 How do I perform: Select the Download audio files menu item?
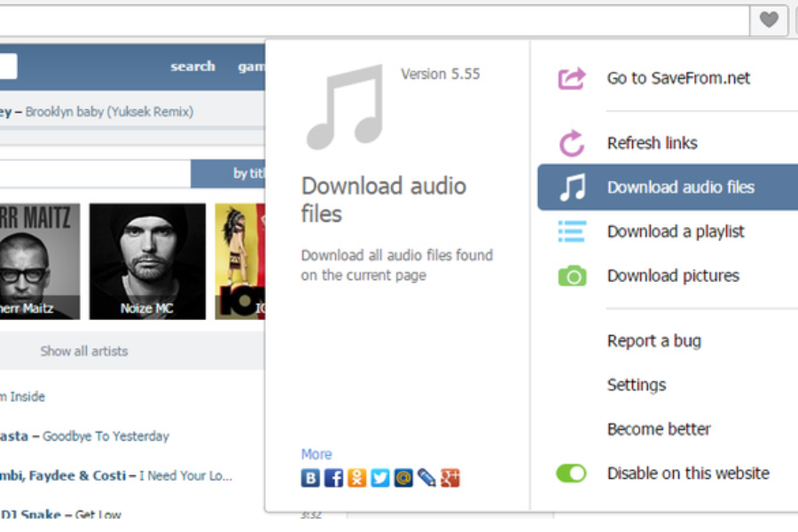(x=668, y=187)
